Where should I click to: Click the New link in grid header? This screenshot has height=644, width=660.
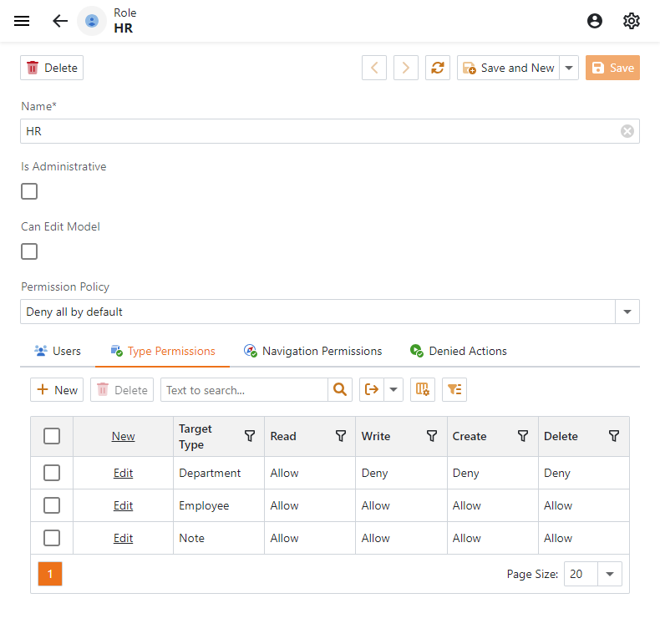[124, 437]
